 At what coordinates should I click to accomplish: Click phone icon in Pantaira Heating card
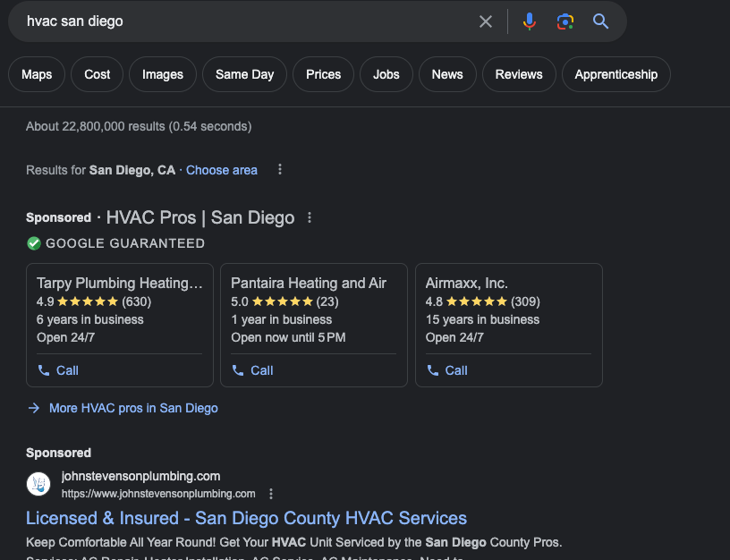point(238,370)
